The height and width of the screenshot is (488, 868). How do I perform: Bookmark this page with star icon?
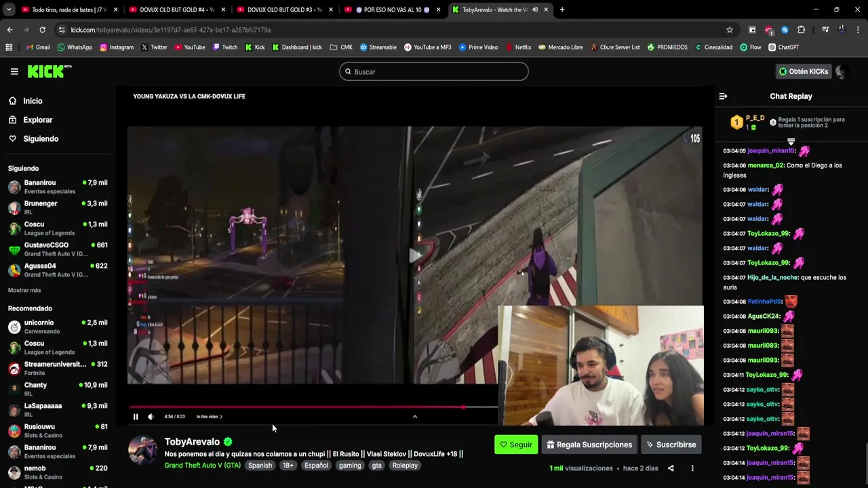click(730, 30)
